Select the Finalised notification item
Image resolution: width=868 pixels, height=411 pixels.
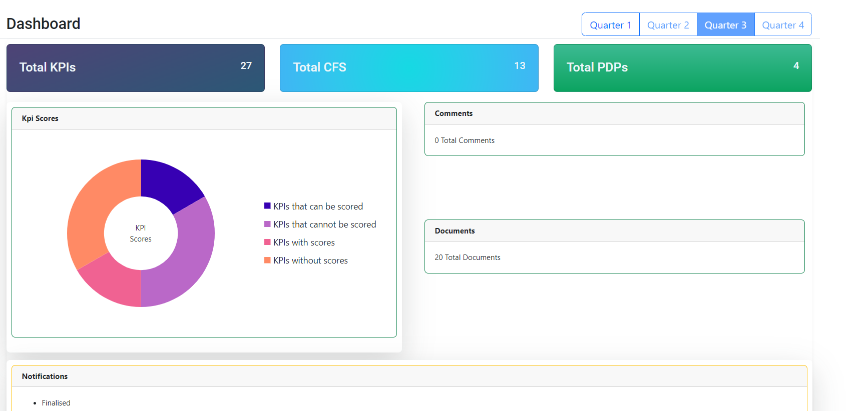(x=56, y=403)
